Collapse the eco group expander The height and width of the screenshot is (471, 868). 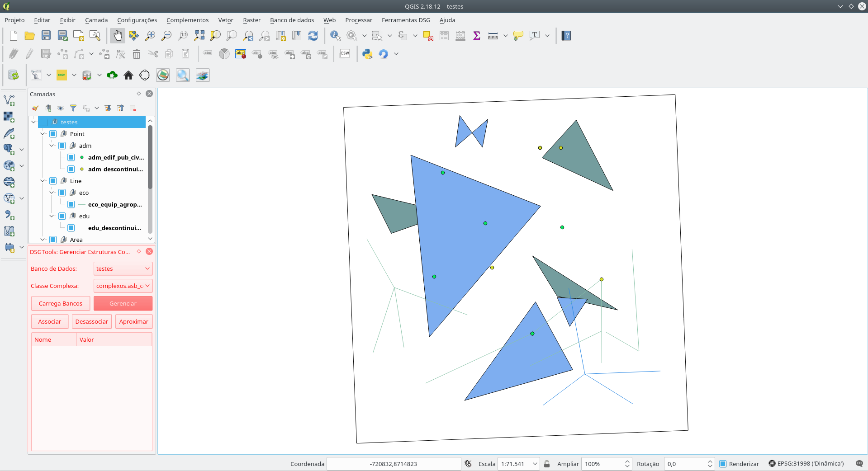click(x=52, y=193)
